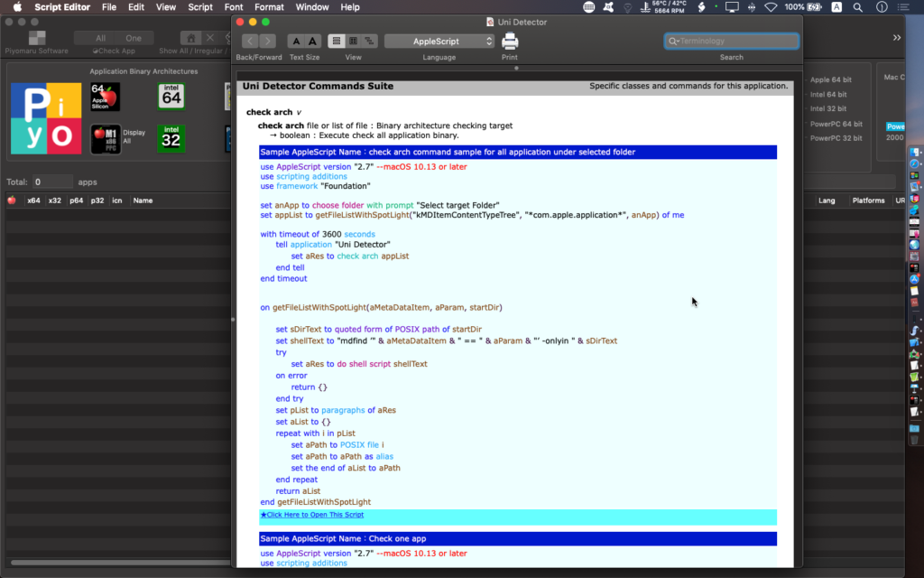The height and width of the screenshot is (578, 924).
Task: Open the Font menu
Action: 234,7
